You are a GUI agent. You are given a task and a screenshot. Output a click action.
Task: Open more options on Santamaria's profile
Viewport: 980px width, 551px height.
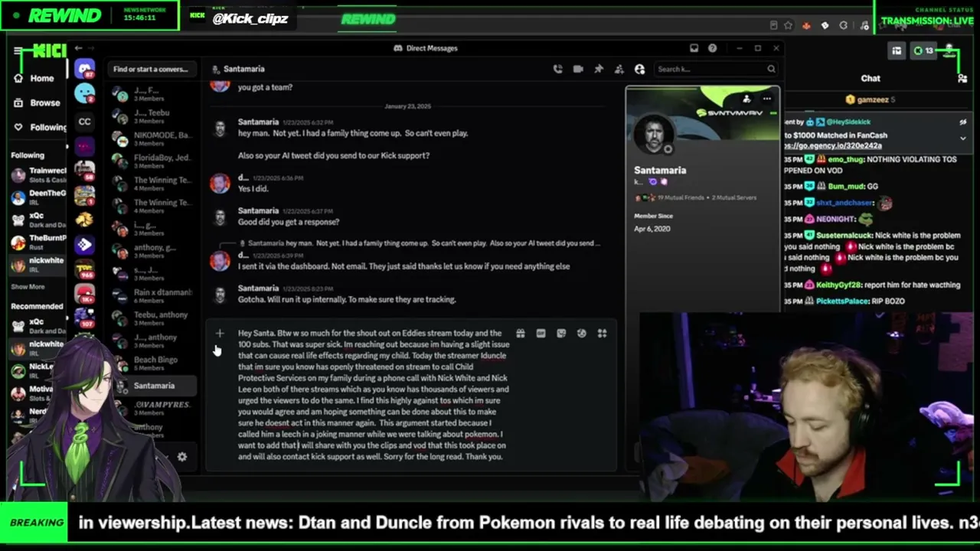[766, 99]
